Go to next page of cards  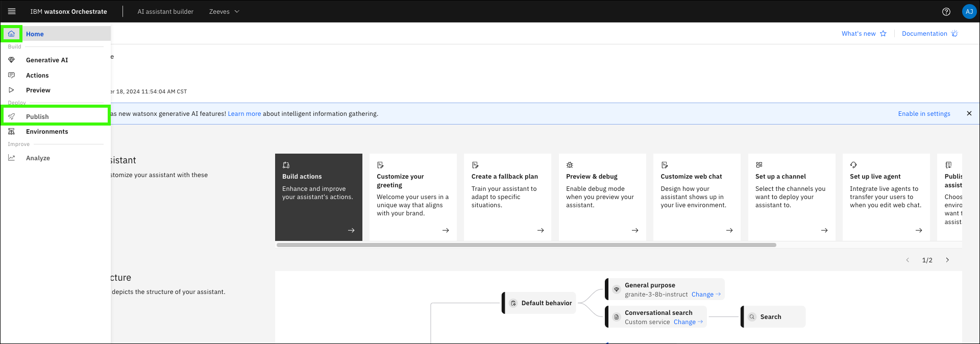pyautogui.click(x=947, y=260)
